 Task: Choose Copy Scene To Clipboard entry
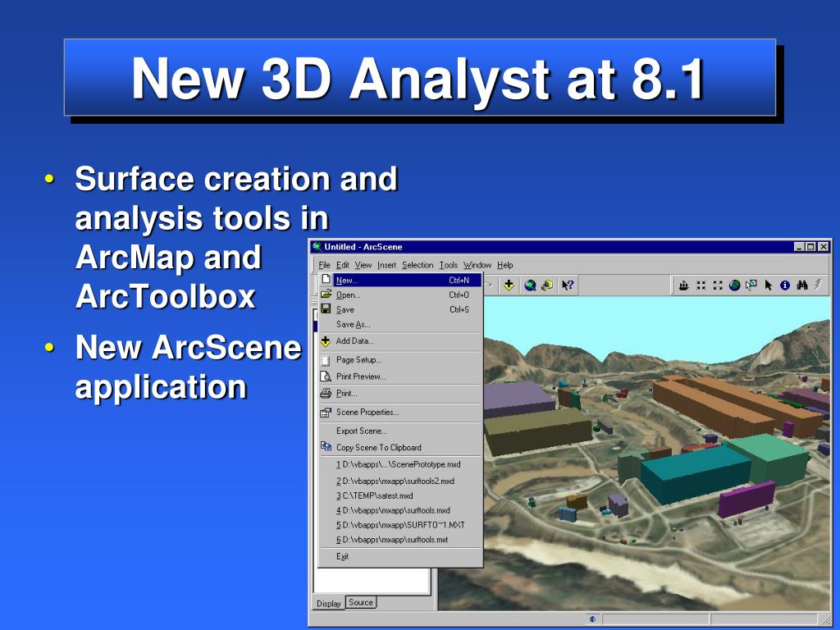400,447
